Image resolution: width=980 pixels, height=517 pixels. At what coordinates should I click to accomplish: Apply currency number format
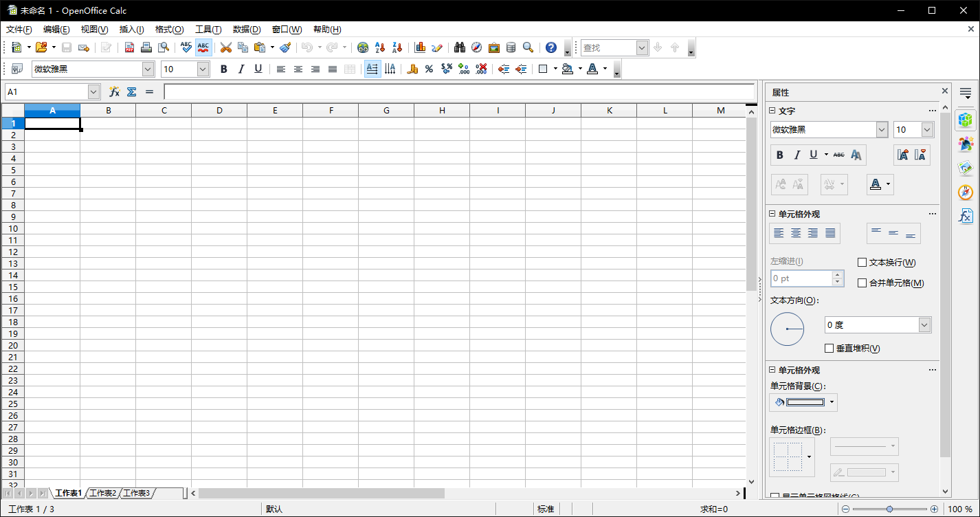[413, 69]
